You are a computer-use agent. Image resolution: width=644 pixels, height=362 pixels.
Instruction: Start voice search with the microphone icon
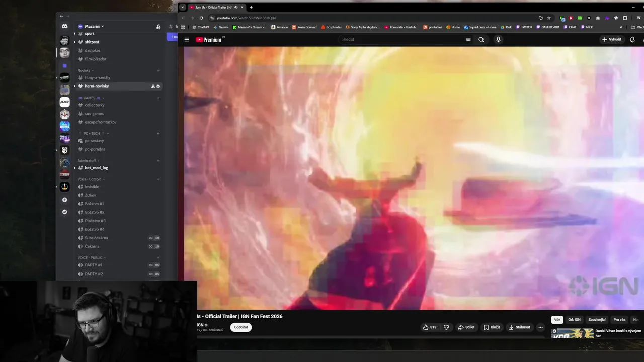tap(498, 39)
